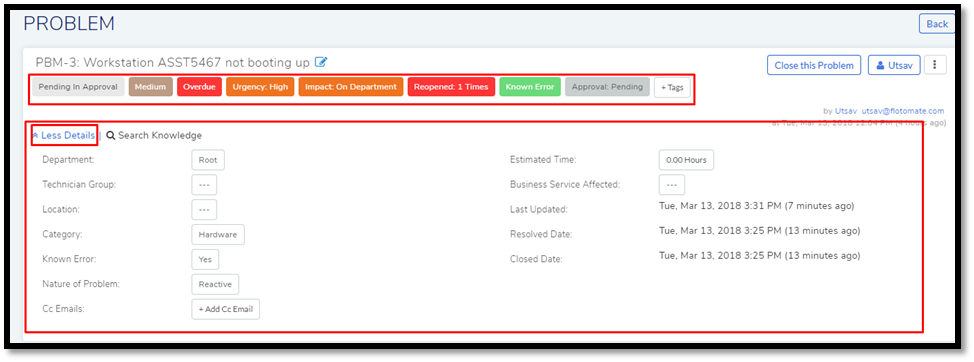Change the Department value Root
Image resolution: width=974 pixels, height=362 pixels.
click(208, 160)
